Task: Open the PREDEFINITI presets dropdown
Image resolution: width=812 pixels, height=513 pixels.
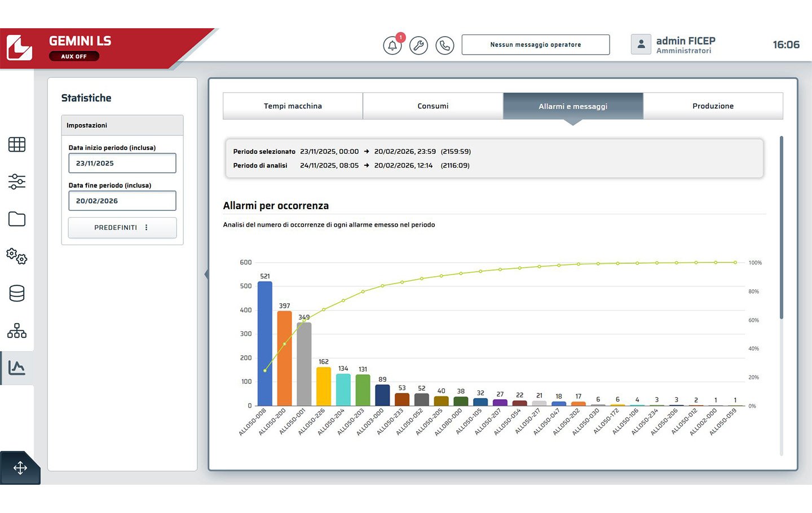Action: (x=122, y=228)
